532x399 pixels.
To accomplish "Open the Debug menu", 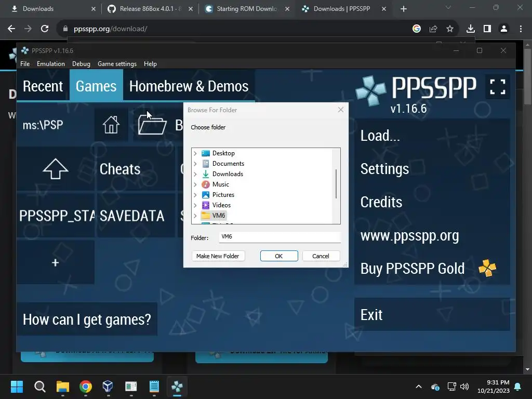I will pyautogui.click(x=81, y=64).
